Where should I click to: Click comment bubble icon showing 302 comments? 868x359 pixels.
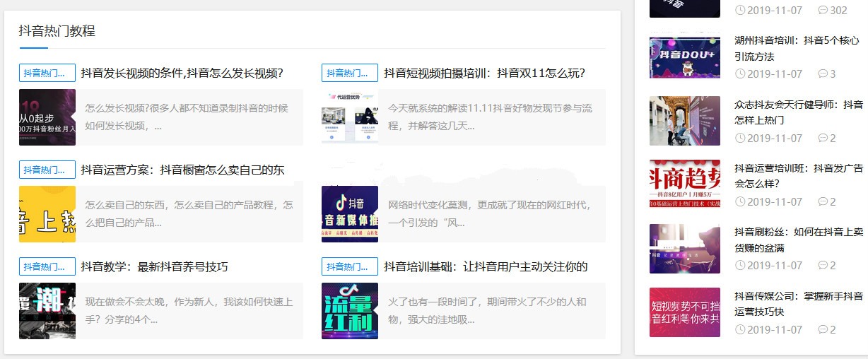pos(823,10)
